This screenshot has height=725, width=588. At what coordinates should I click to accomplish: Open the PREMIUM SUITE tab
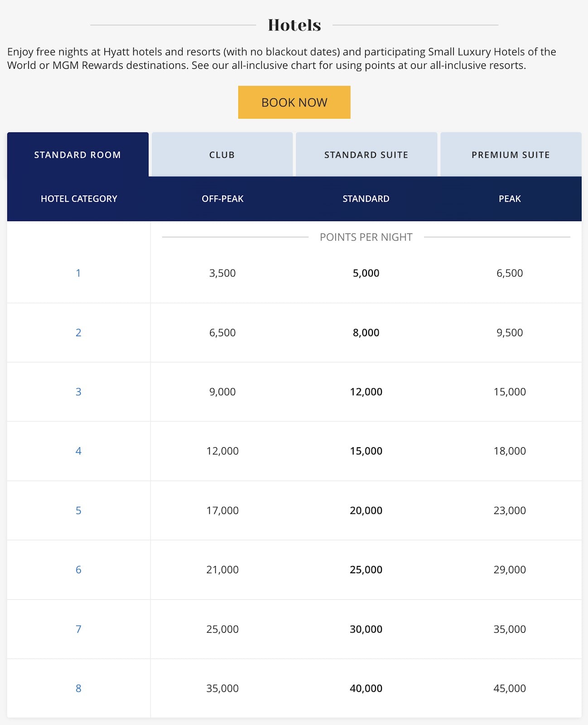(511, 155)
